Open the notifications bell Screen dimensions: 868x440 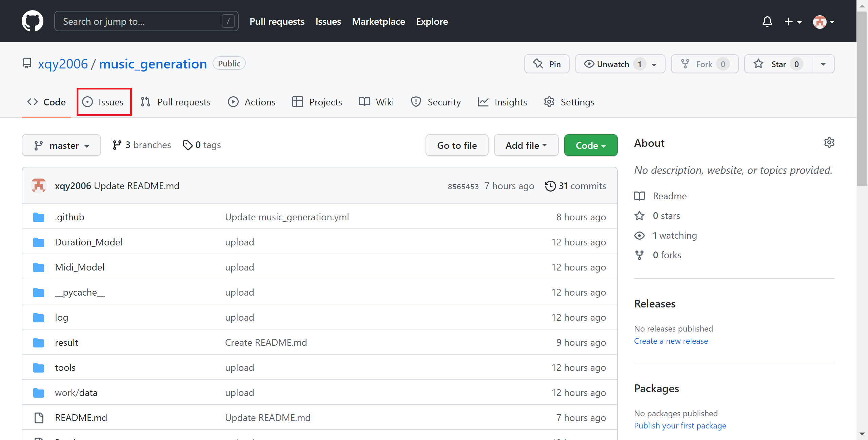767,22
